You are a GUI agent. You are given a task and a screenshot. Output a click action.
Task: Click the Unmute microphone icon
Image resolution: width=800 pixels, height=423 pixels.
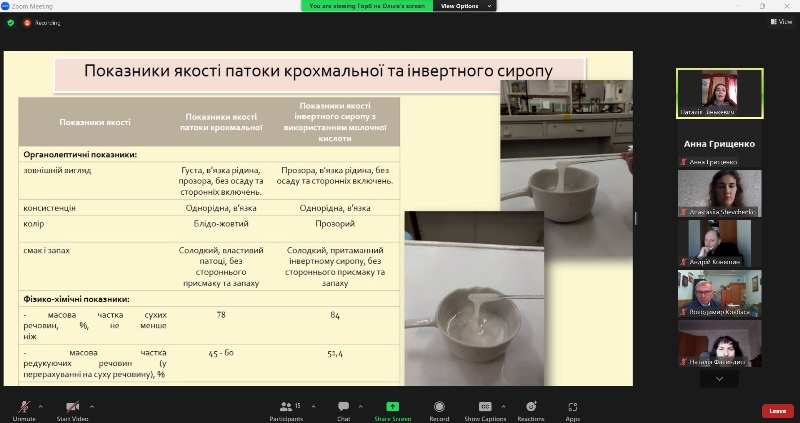click(24, 407)
